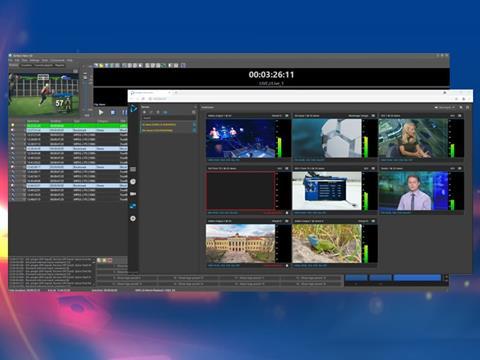Click the play-logo icon atop the sidebar
This screenshot has height=360, width=480.
pyautogui.click(x=133, y=108)
